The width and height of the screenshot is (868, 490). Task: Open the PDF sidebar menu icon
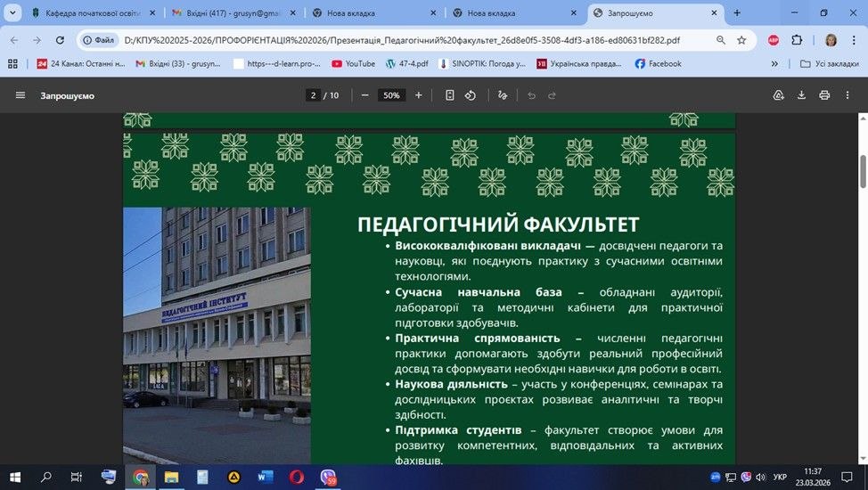(x=20, y=95)
